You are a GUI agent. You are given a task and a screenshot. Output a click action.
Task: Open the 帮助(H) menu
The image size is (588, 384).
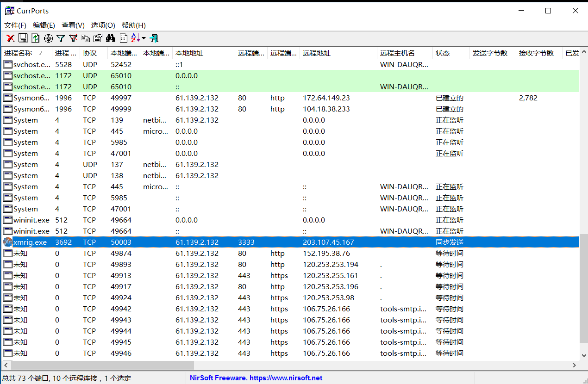[134, 25]
